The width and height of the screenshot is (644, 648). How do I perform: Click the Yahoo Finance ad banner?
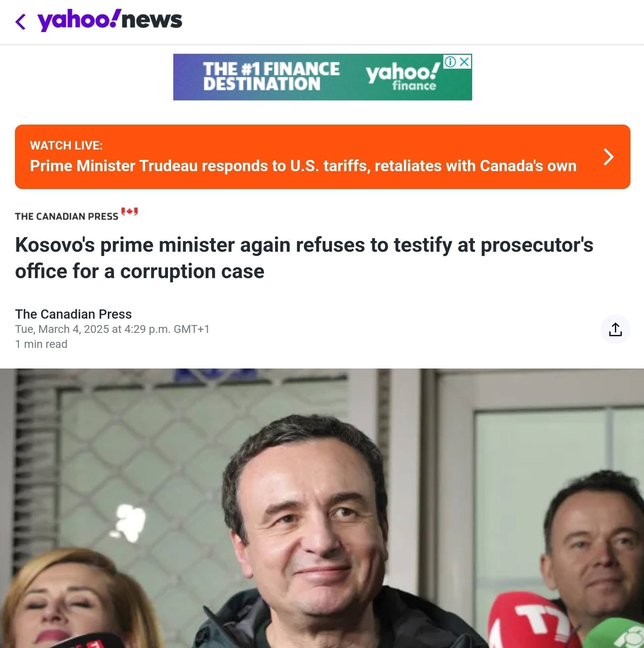[322, 77]
